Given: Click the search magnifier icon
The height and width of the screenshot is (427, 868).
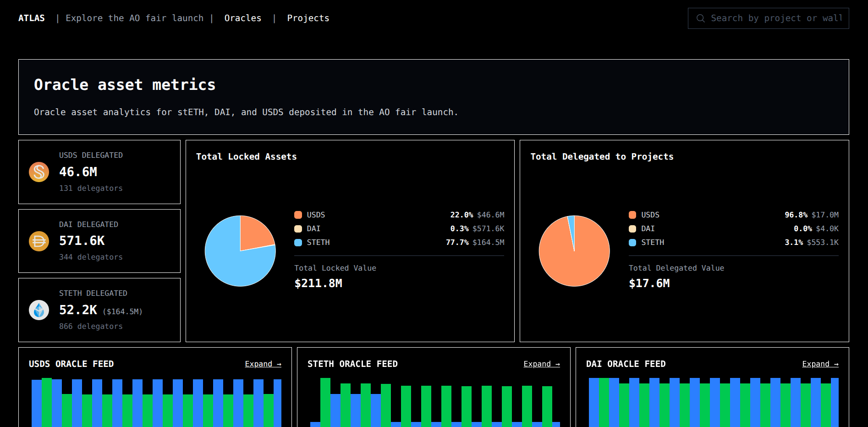Looking at the screenshot, I should (x=700, y=18).
